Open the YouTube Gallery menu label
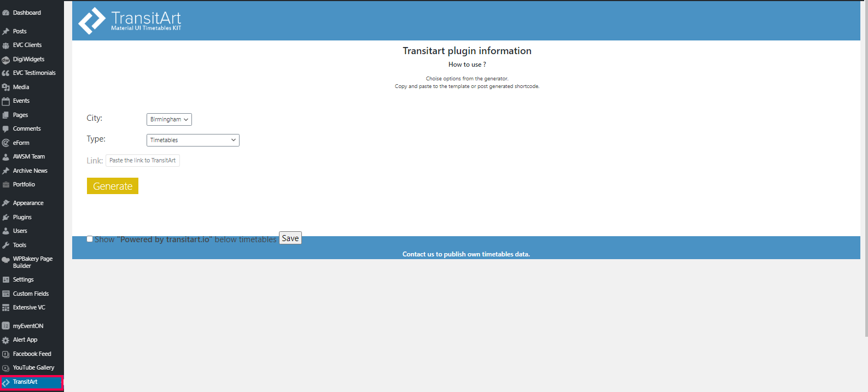Viewport: 868px width, 392px height. [33, 367]
